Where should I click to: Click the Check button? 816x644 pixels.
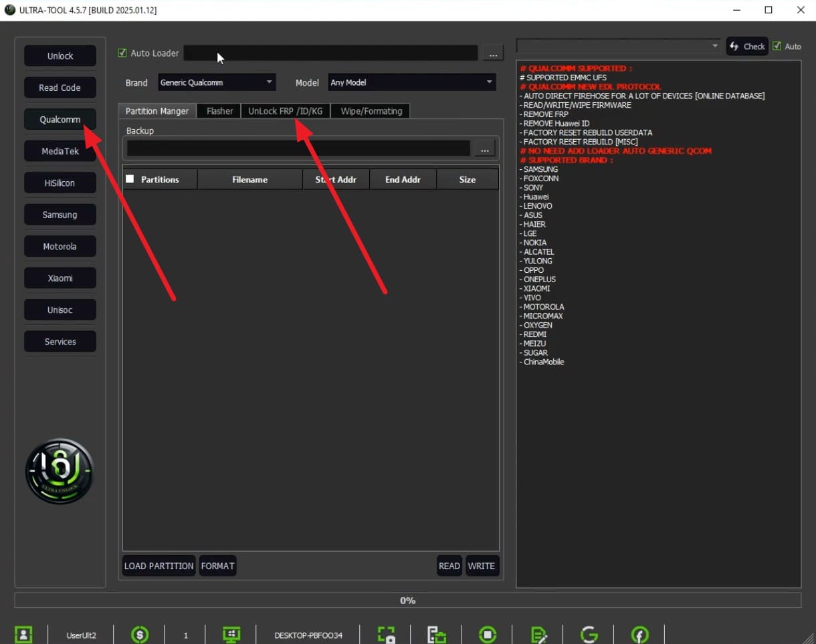click(x=747, y=46)
